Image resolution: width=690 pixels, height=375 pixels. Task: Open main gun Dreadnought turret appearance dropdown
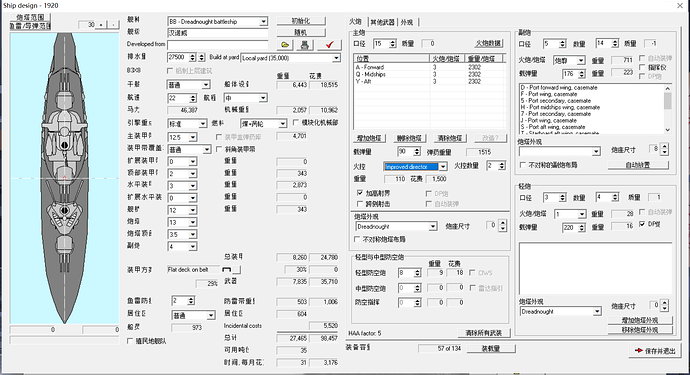click(x=433, y=226)
